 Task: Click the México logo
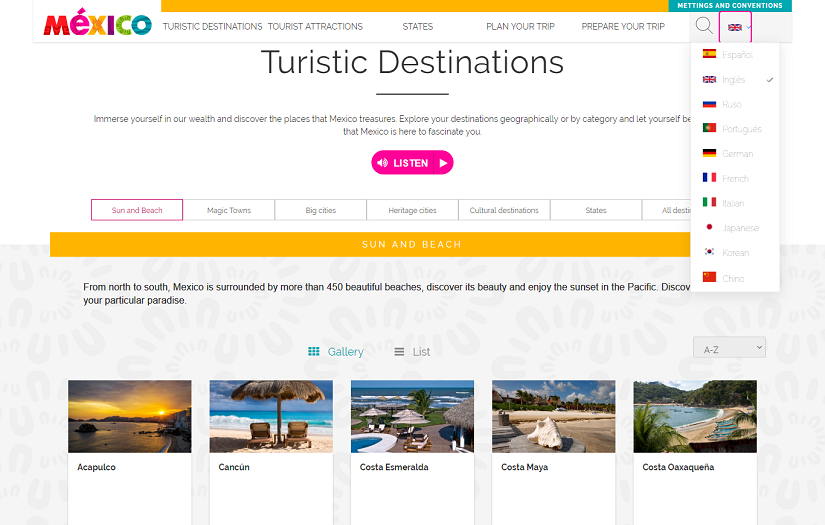tap(97, 23)
